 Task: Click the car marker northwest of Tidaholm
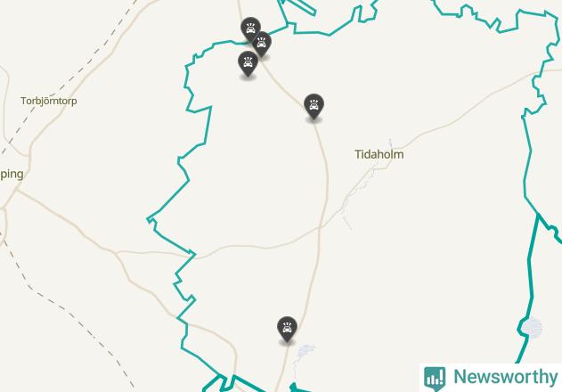(x=314, y=107)
